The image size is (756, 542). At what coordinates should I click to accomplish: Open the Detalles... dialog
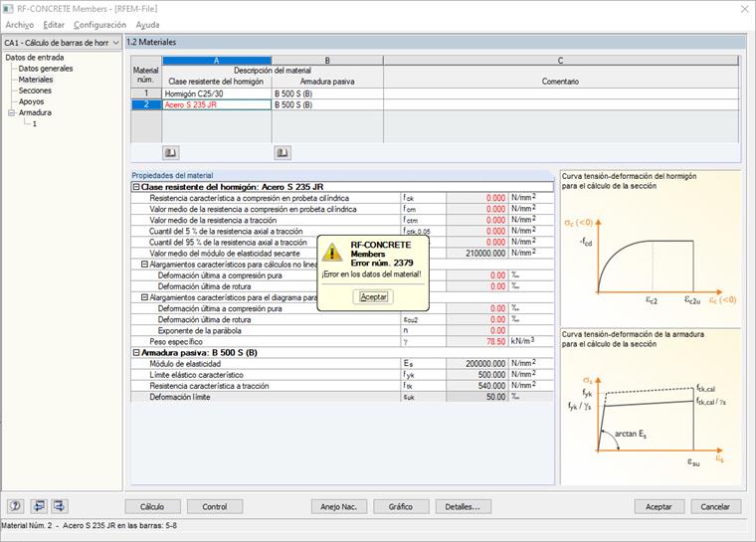coord(463,507)
